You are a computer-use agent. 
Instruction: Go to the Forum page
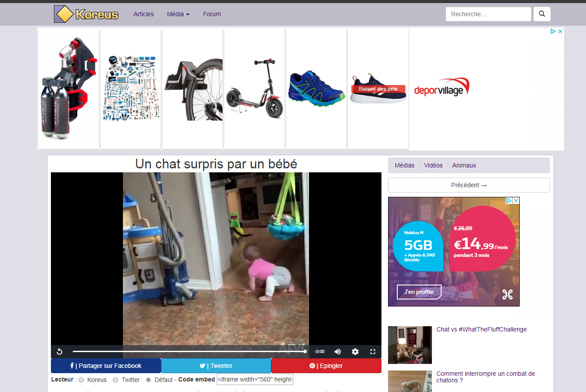pyautogui.click(x=212, y=14)
